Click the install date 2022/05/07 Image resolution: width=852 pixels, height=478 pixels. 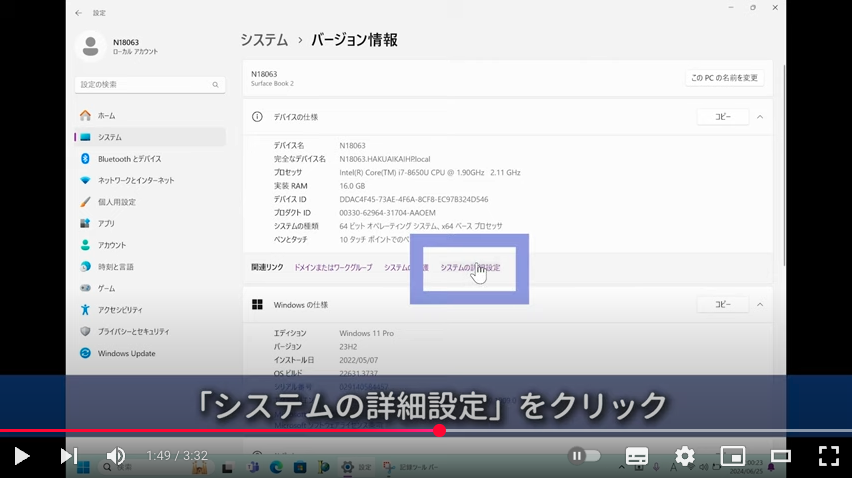click(x=359, y=360)
